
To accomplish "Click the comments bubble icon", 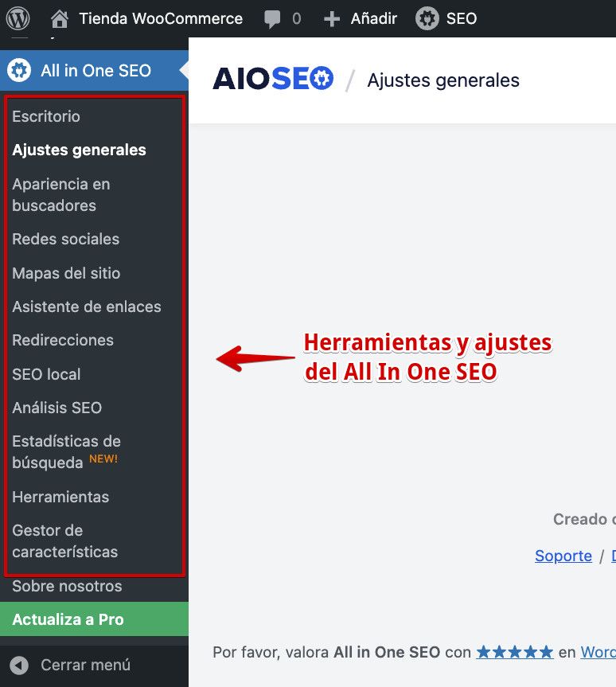I will 272,19.
